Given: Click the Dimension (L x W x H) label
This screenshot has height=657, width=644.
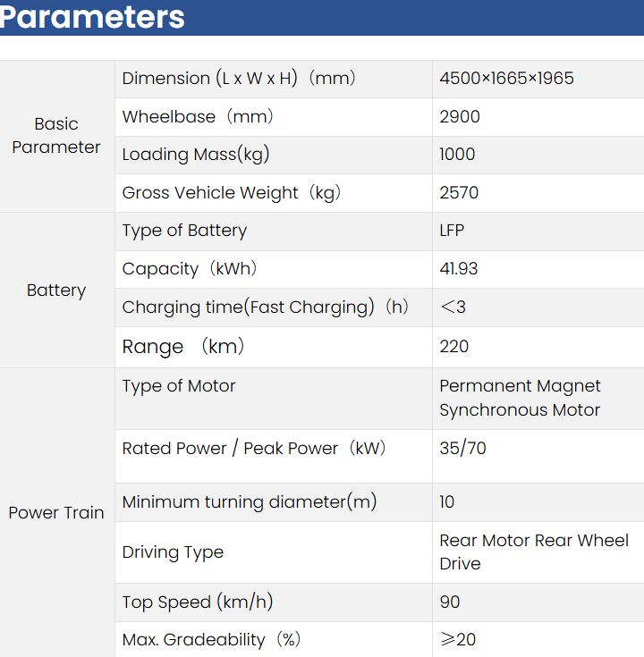Looking at the screenshot, I should point(239,79).
